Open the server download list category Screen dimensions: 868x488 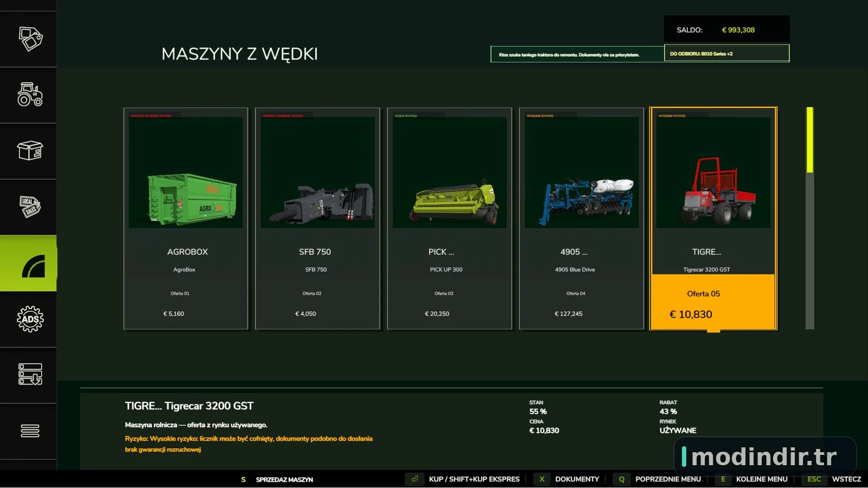coord(30,375)
